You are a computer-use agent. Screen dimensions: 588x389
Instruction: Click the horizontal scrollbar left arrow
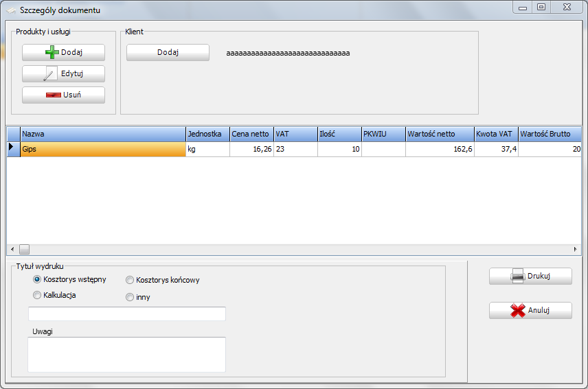click(12, 249)
